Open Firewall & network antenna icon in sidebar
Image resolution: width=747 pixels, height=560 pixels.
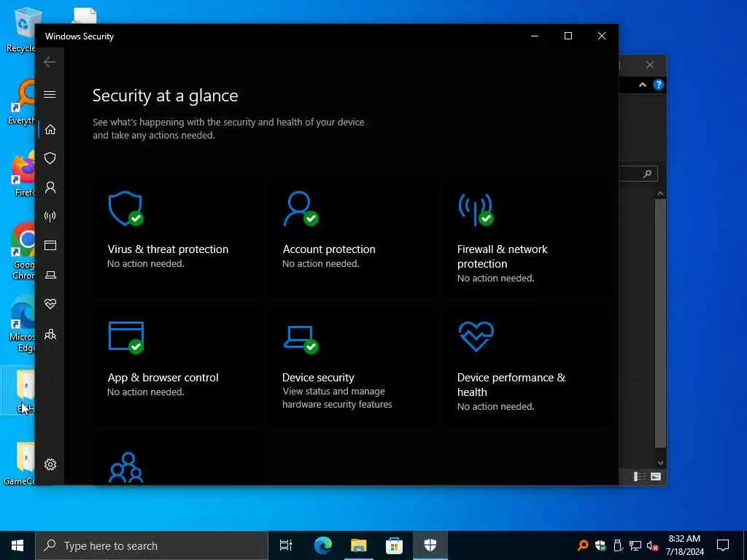coord(50,217)
